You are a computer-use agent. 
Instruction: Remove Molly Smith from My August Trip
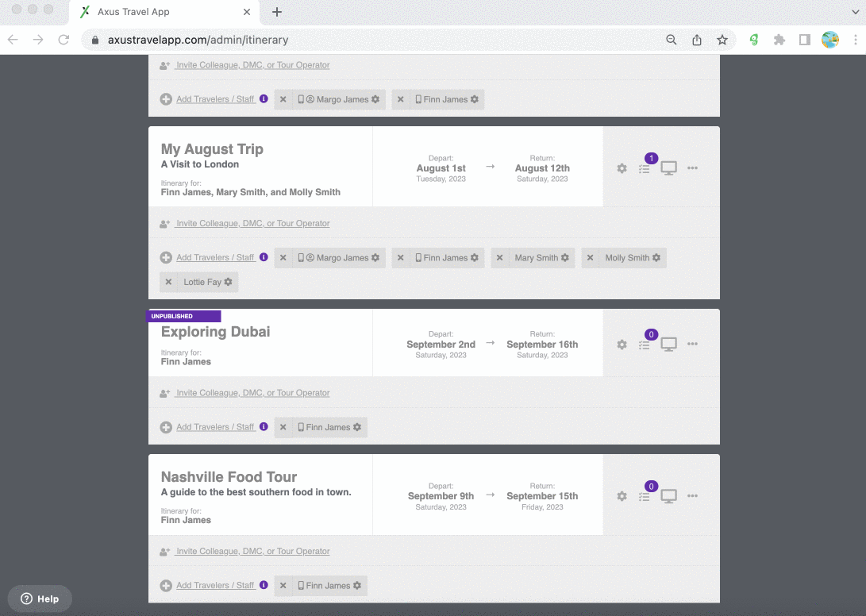coord(590,258)
